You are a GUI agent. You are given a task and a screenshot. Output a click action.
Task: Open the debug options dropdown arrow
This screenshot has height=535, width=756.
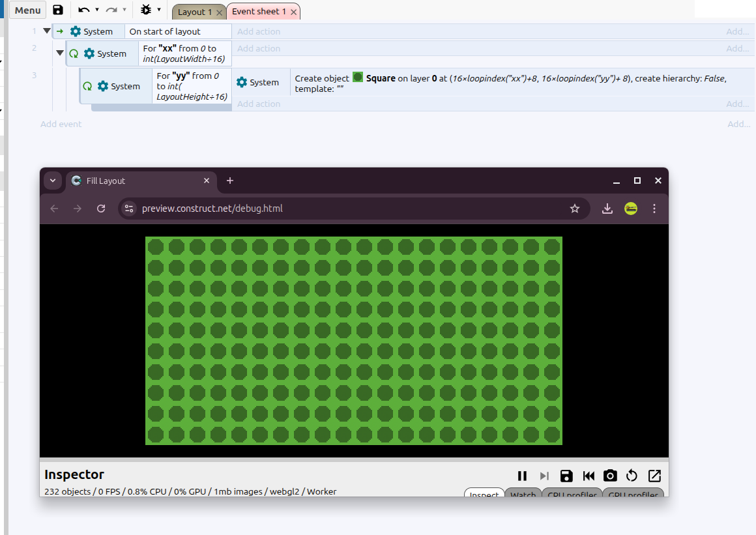pos(159,10)
